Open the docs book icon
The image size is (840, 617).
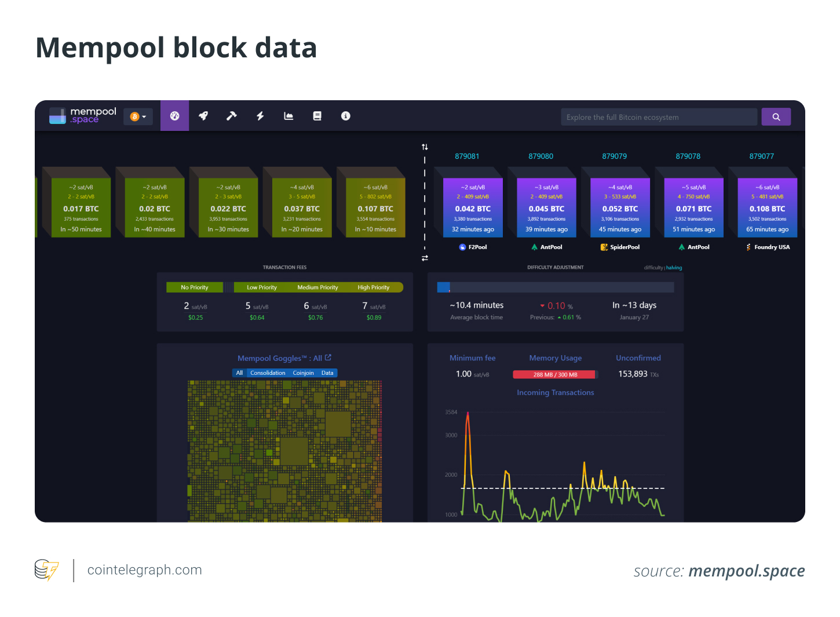(x=317, y=116)
